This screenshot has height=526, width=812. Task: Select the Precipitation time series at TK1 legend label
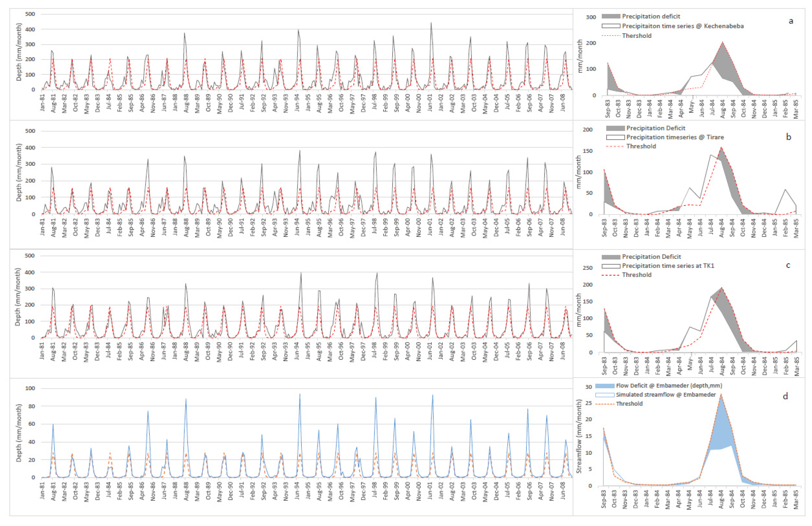pyautogui.click(x=668, y=266)
